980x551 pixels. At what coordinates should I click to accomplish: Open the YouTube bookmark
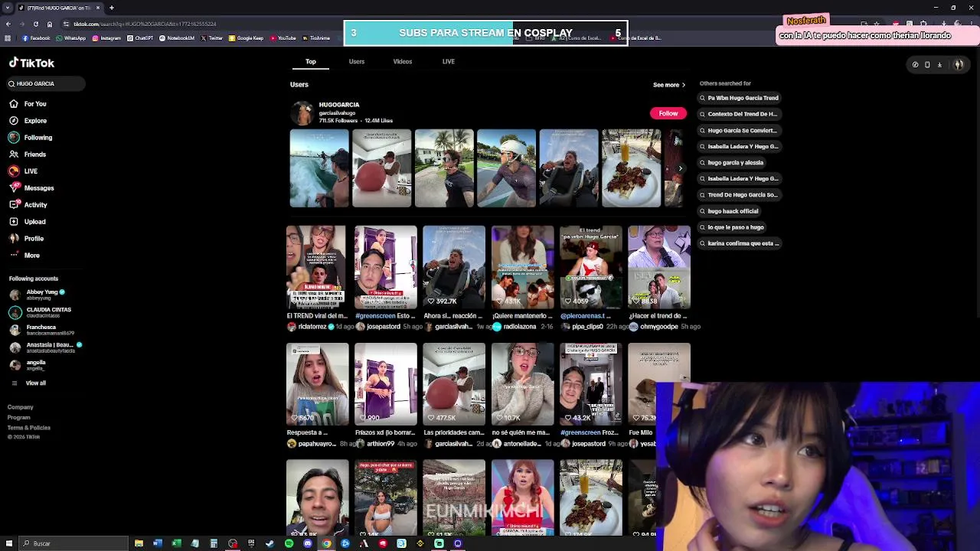283,37
